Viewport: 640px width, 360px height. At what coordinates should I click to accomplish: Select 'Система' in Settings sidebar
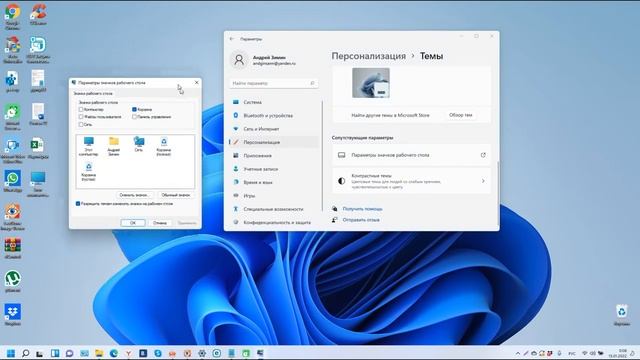point(274,102)
